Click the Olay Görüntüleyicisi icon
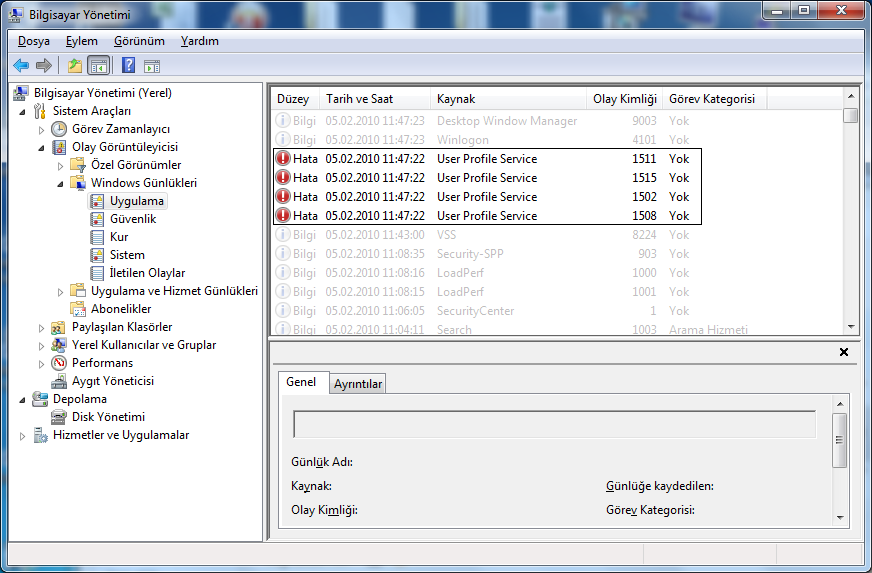This screenshot has height=573, width=872. pos(59,147)
